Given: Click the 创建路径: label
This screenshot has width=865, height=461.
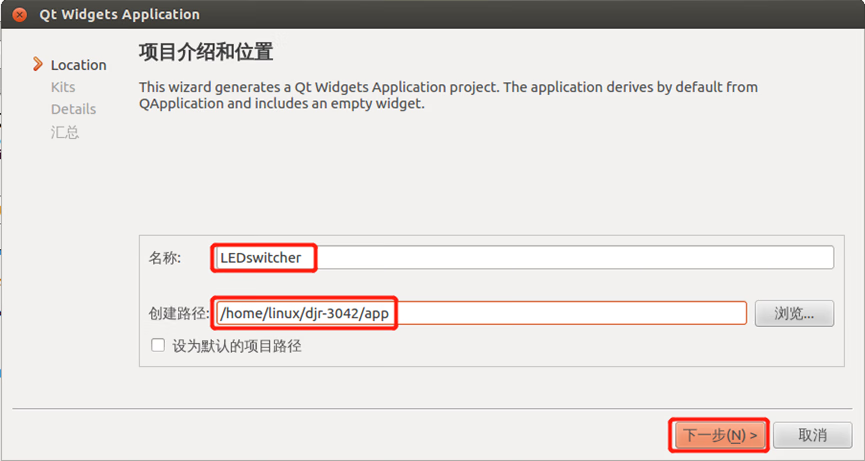Looking at the screenshot, I should point(179,314).
